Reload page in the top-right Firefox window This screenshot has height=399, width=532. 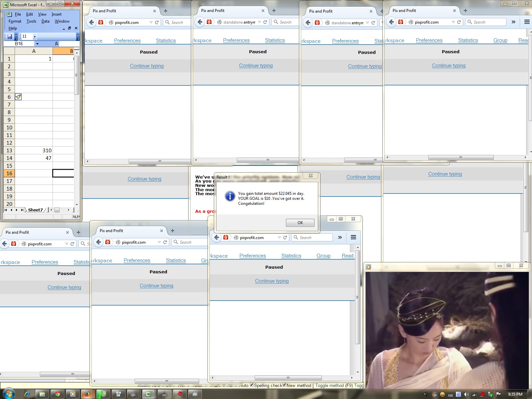459,22
